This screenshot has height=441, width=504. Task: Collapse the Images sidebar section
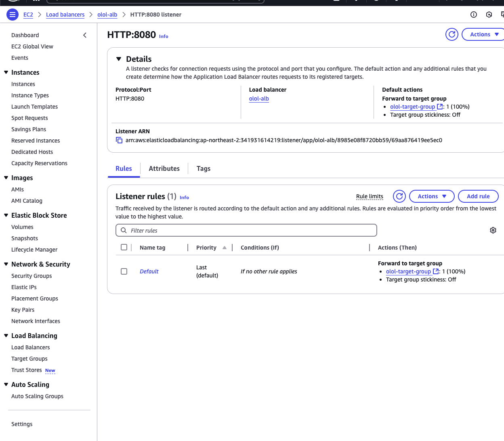tap(6, 178)
